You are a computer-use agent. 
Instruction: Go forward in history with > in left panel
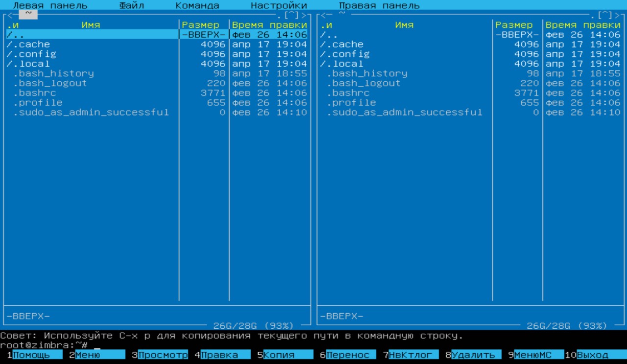click(304, 15)
